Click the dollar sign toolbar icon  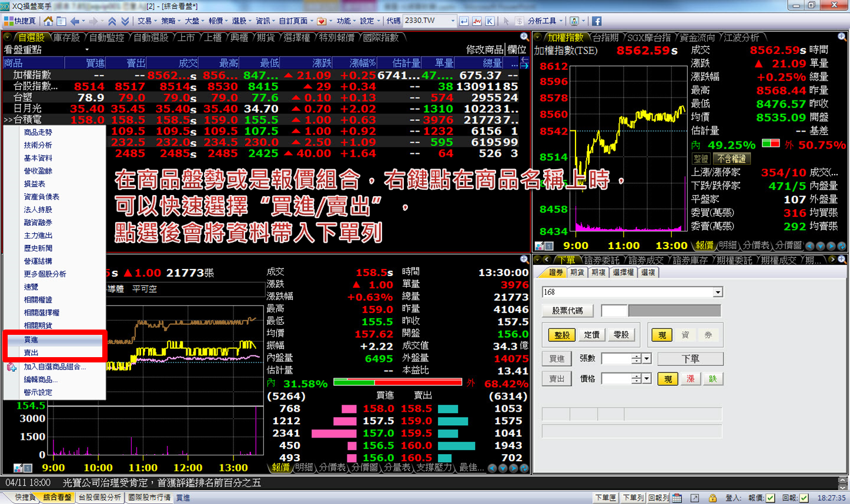point(520,21)
